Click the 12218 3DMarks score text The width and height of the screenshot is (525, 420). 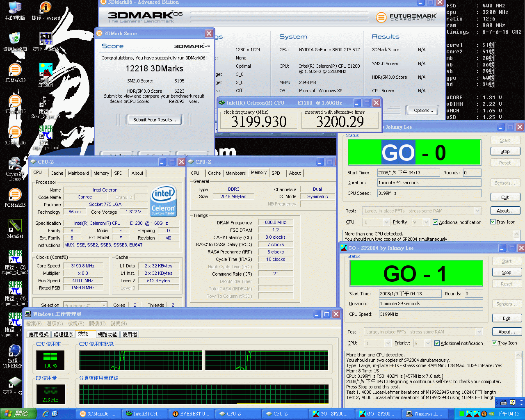[155, 68]
